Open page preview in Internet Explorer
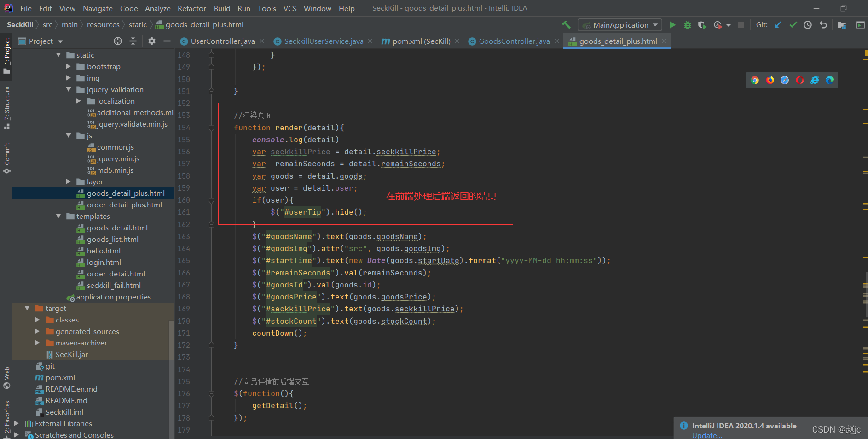 click(815, 80)
